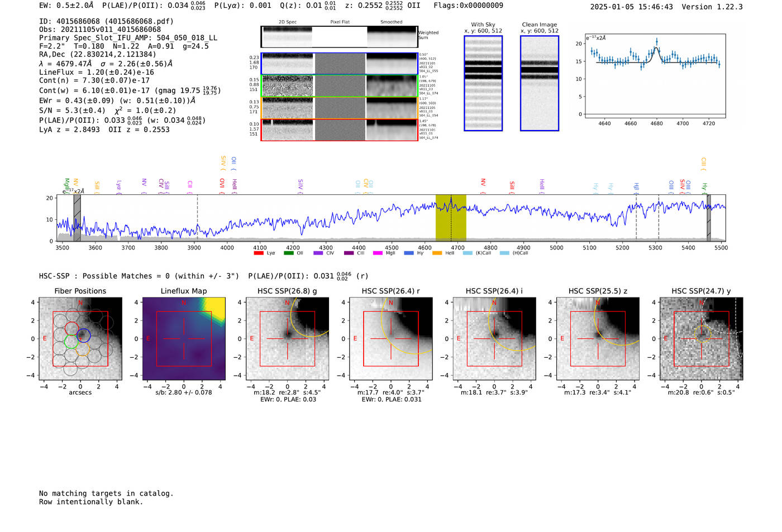Screen dimensions: 782x532
Task: Open the HSC SSP(26.4) i cutout
Action: tap(494, 338)
